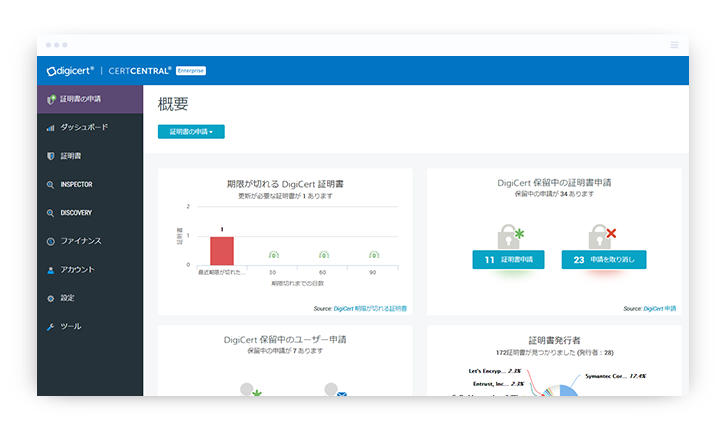Screen dimensions: 723x425
Task: Click the person icon for アカウント
Action: pos(51,270)
